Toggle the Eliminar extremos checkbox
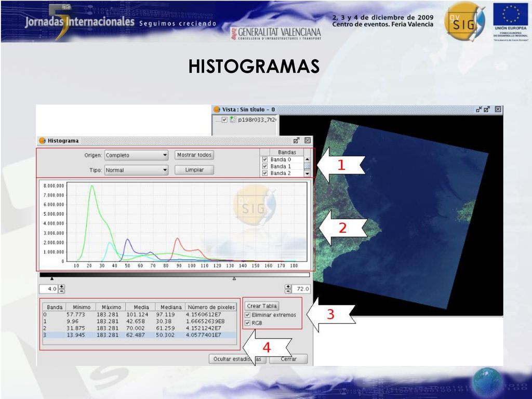Screen dimensions: 532x399 247,315
